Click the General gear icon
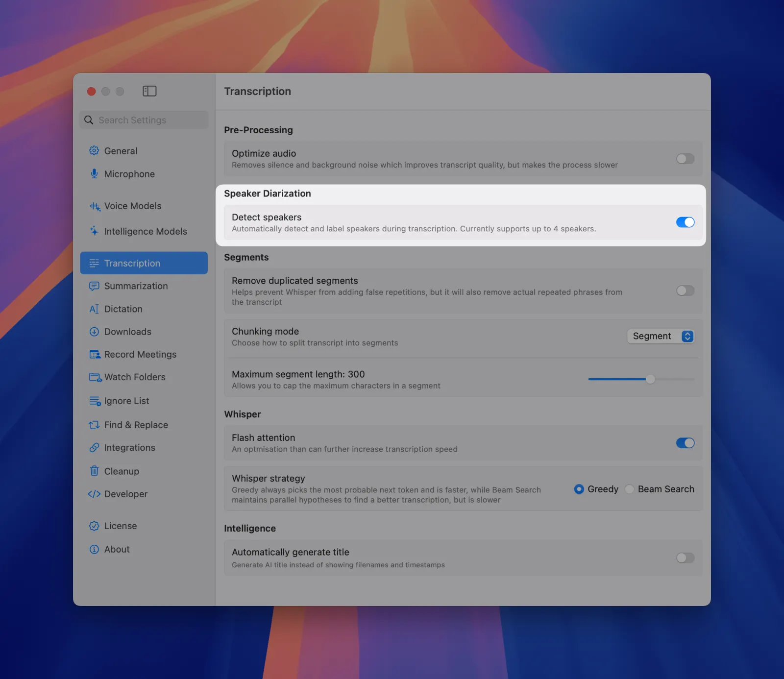The image size is (784, 679). click(94, 151)
